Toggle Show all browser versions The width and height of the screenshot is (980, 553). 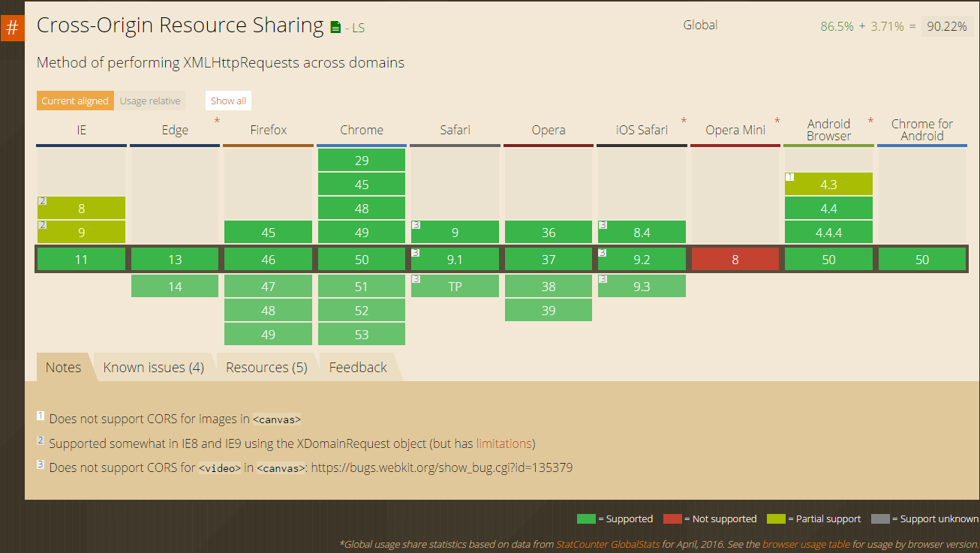[228, 100]
